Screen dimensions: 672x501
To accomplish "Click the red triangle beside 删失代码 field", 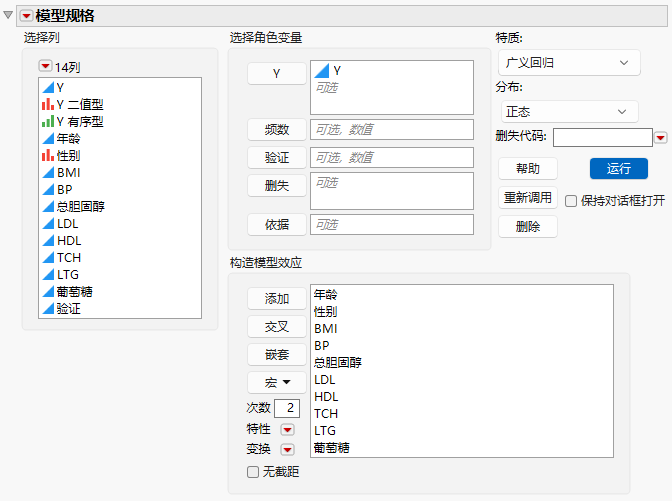I will click(x=660, y=138).
